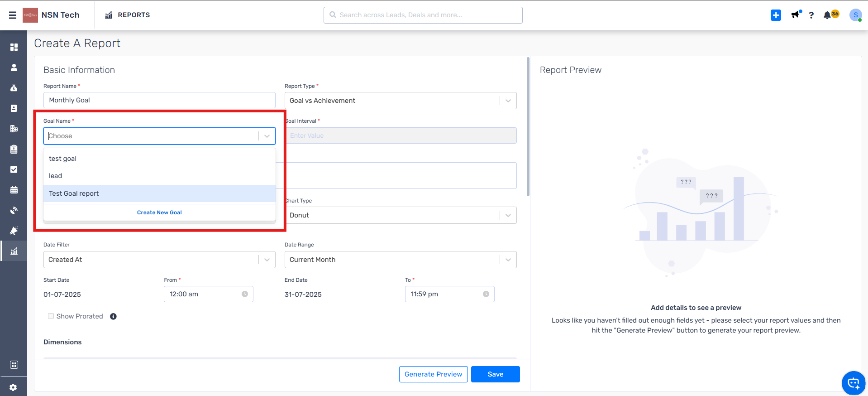Open the calls phone icon in sidebar
Image resolution: width=868 pixels, height=396 pixels.
tap(14, 210)
